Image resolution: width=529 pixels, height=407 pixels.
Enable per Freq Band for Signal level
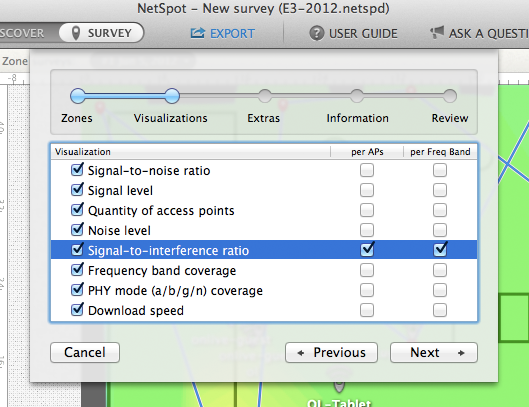click(x=440, y=190)
